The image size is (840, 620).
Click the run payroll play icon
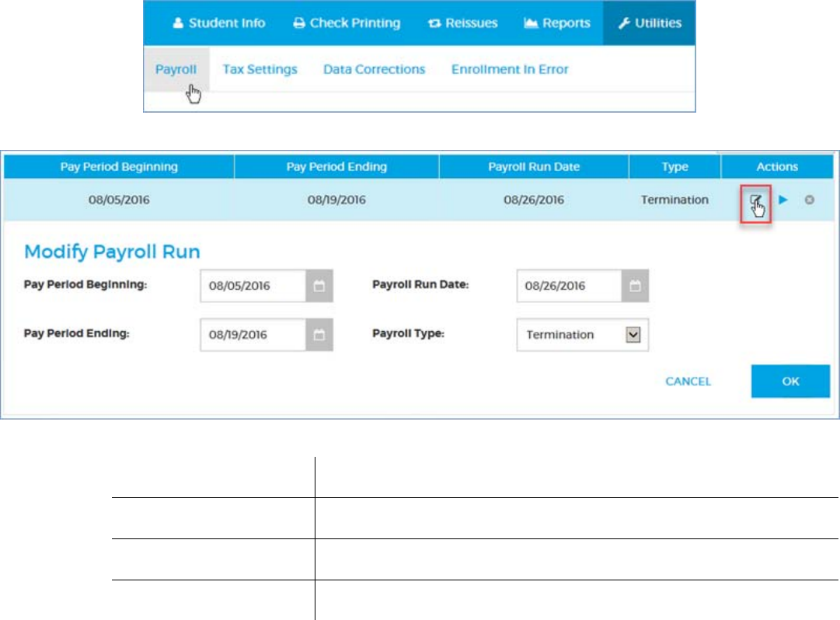(x=783, y=200)
